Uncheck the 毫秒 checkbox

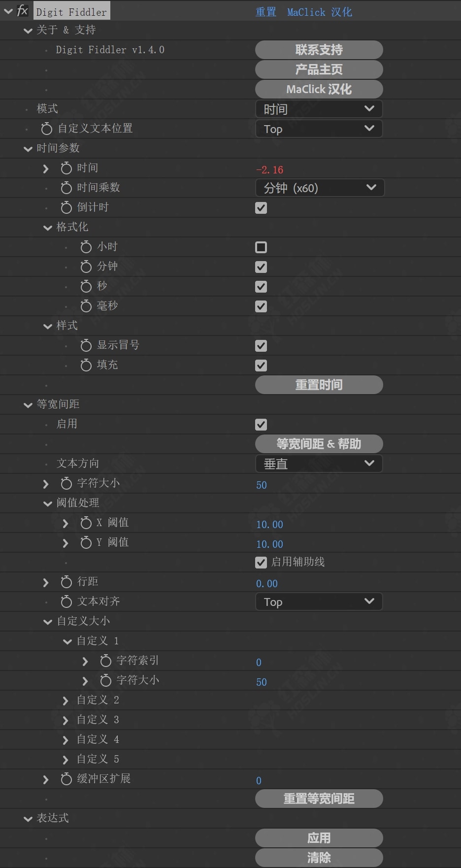[261, 306]
